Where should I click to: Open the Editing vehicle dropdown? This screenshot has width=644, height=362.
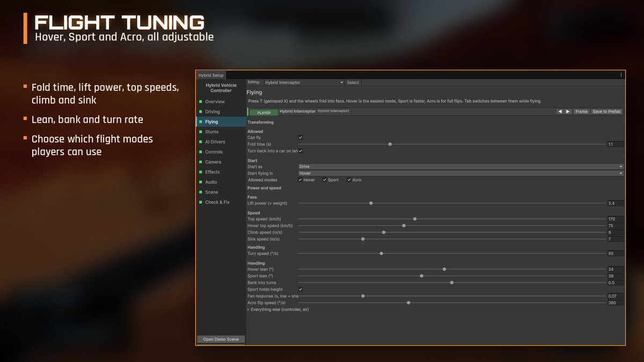point(304,83)
